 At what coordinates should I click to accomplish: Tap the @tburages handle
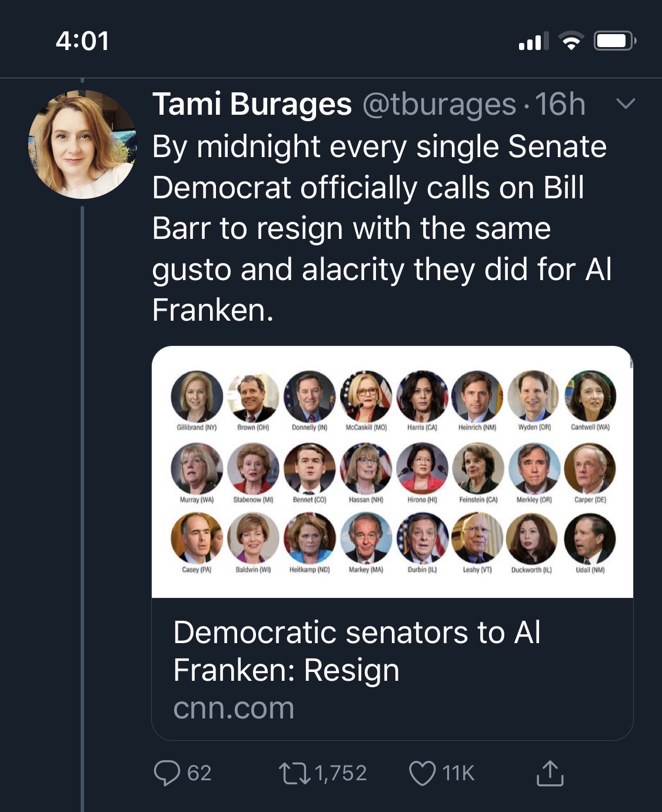(x=439, y=105)
